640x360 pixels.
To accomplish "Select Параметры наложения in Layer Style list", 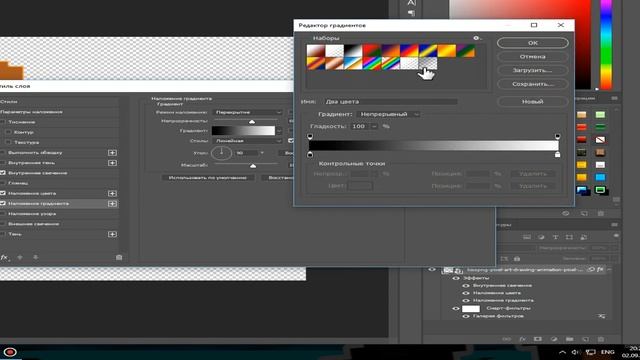I will (31, 112).
